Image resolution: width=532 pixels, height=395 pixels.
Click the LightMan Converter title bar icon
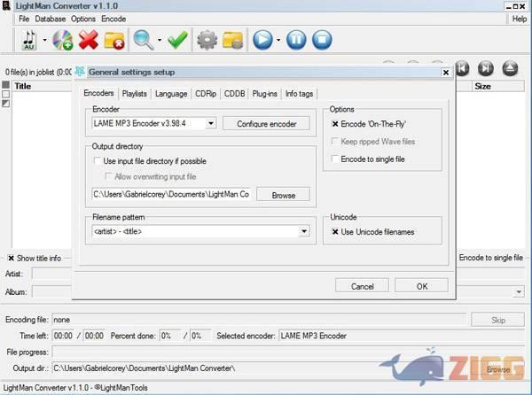[x=6, y=6]
